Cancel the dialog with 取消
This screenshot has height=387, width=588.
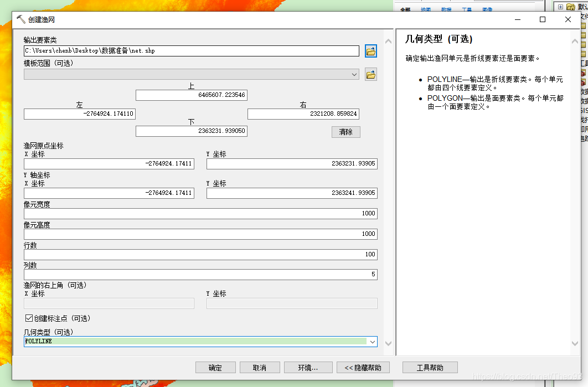[x=260, y=368]
